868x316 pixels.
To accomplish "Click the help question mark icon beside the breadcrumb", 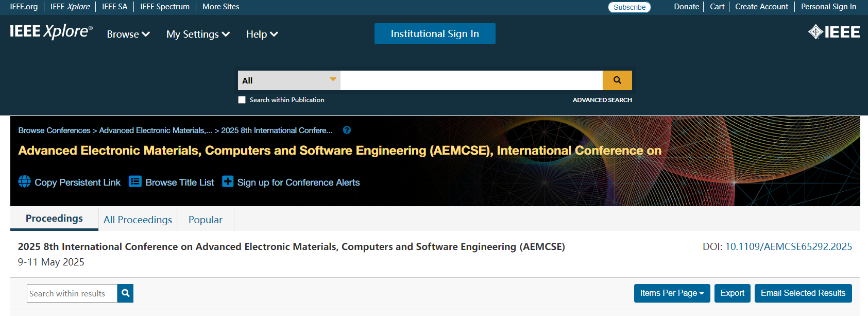I will point(347,130).
